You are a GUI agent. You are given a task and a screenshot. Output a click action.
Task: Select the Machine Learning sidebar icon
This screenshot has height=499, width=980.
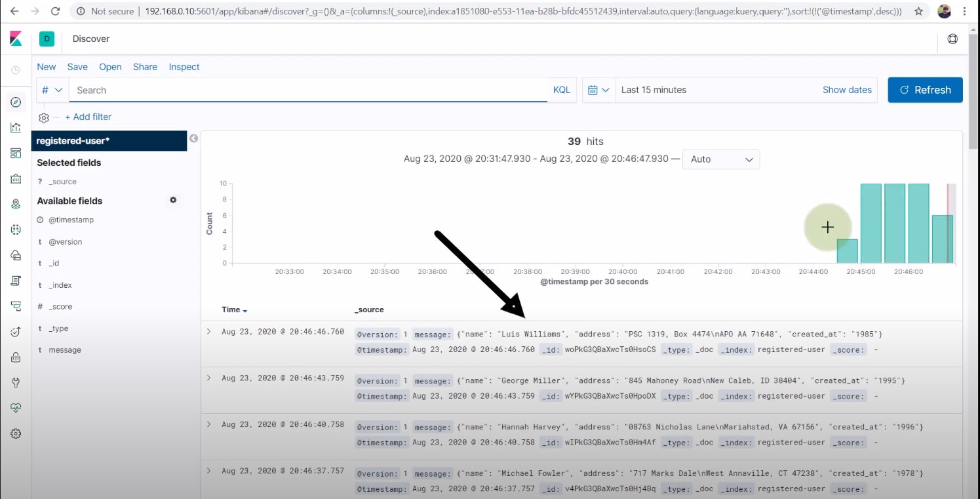coord(15,229)
